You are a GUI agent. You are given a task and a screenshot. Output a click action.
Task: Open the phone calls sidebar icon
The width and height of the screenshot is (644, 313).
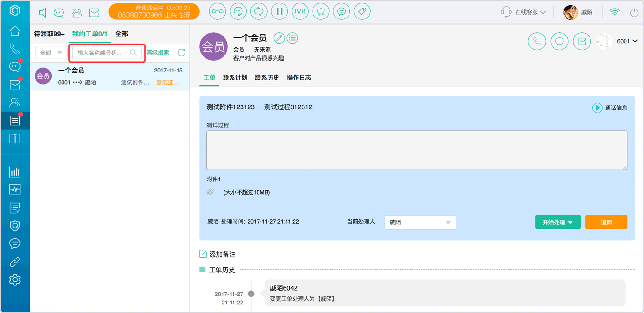pyautogui.click(x=15, y=49)
